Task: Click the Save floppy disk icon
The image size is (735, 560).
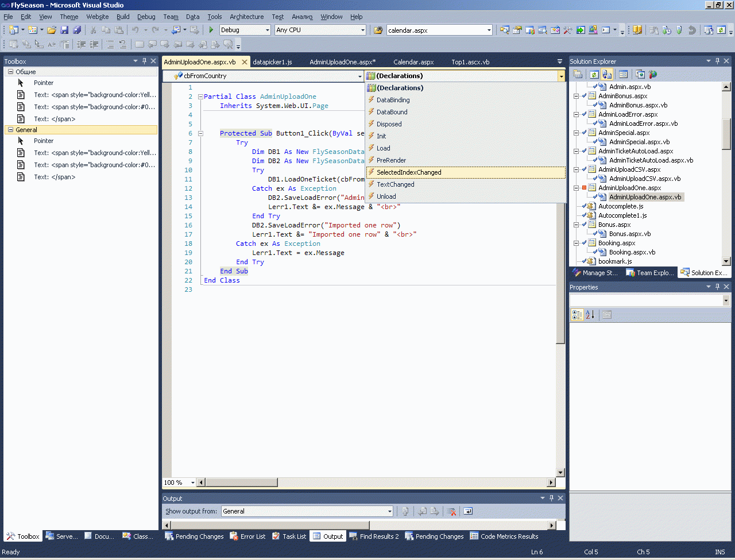Action: point(64,30)
